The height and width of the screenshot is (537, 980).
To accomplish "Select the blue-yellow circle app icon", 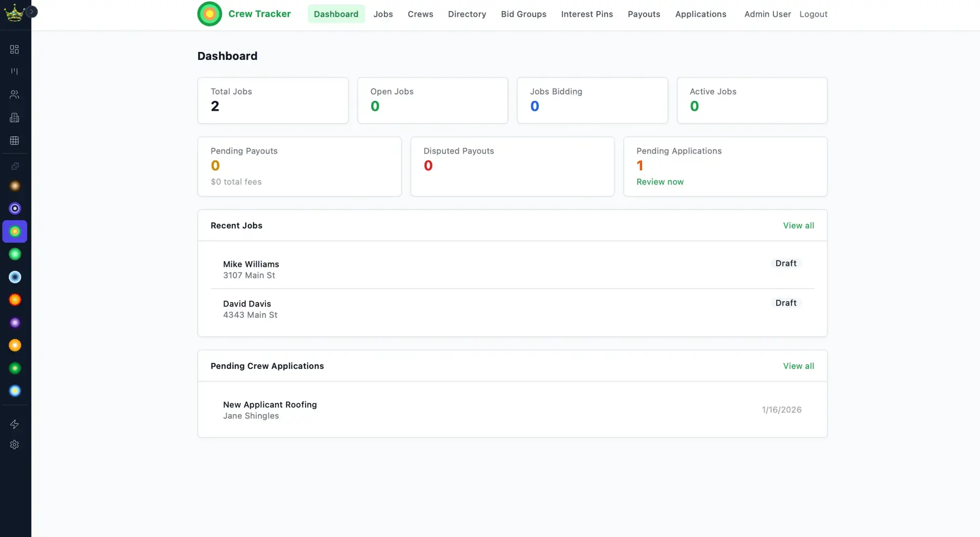I will point(15,391).
